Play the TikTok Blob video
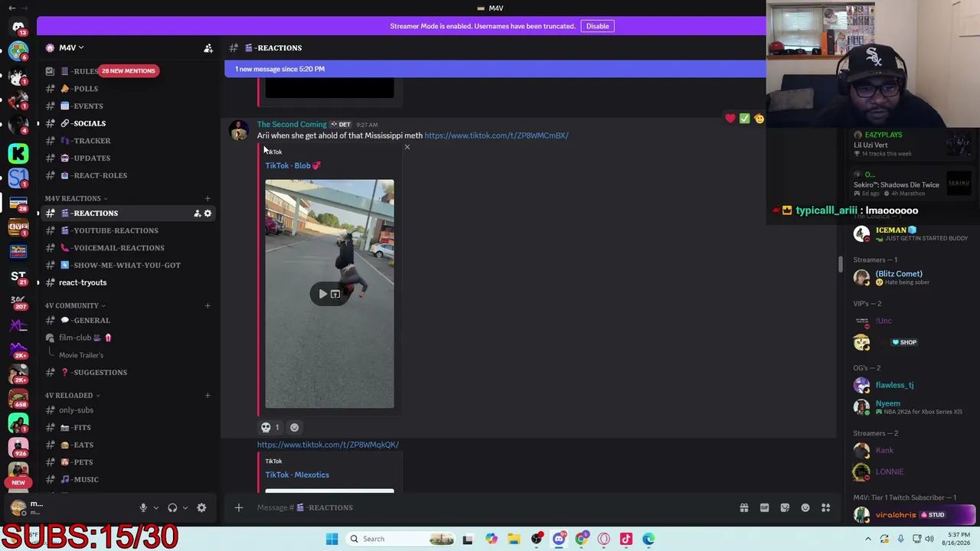Screen dimensions: 980x551 click(x=323, y=294)
